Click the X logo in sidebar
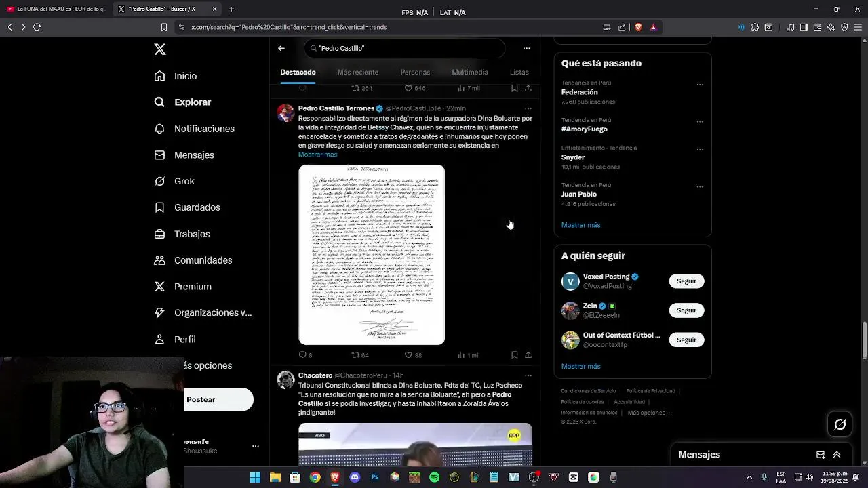The height and width of the screenshot is (488, 868). (x=160, y=49)
